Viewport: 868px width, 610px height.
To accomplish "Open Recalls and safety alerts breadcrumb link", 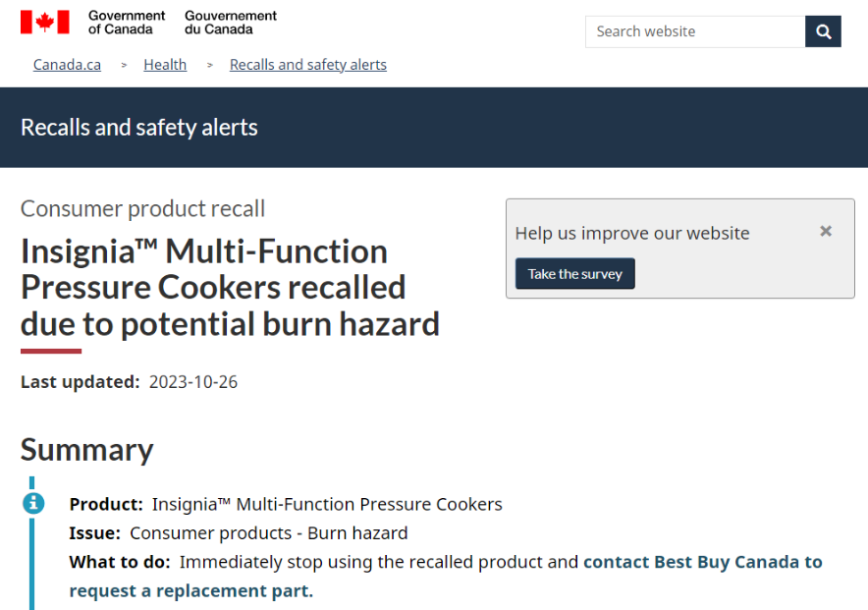I will click(x=307, y=65).
